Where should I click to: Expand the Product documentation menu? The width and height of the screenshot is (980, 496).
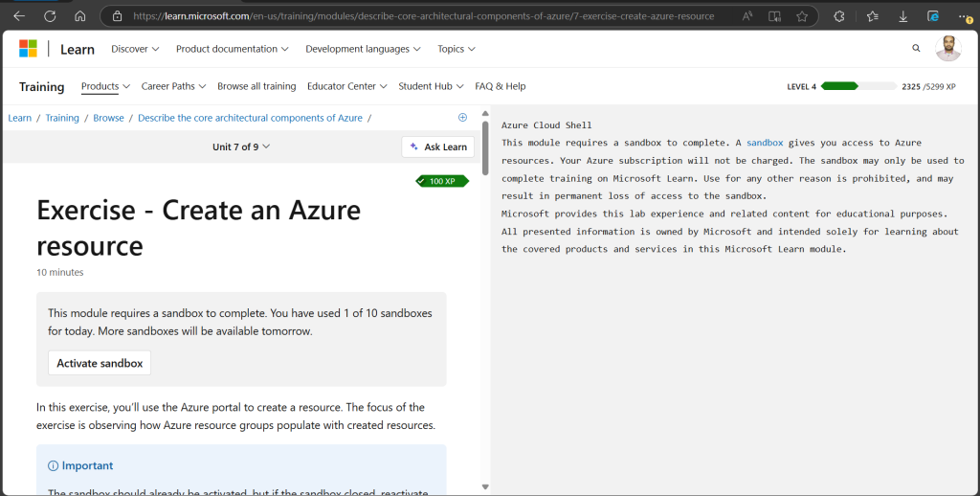pos(232,49)
